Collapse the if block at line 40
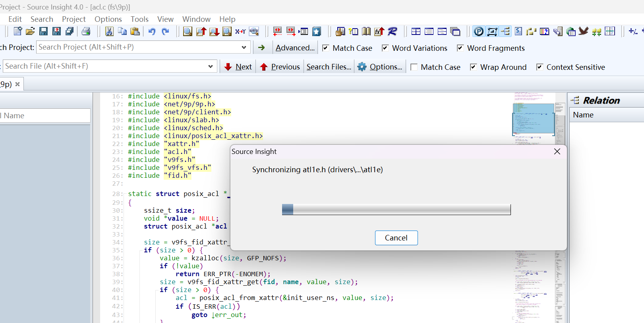Viewport: 644px width, 323px height. (x=157, y=290)
